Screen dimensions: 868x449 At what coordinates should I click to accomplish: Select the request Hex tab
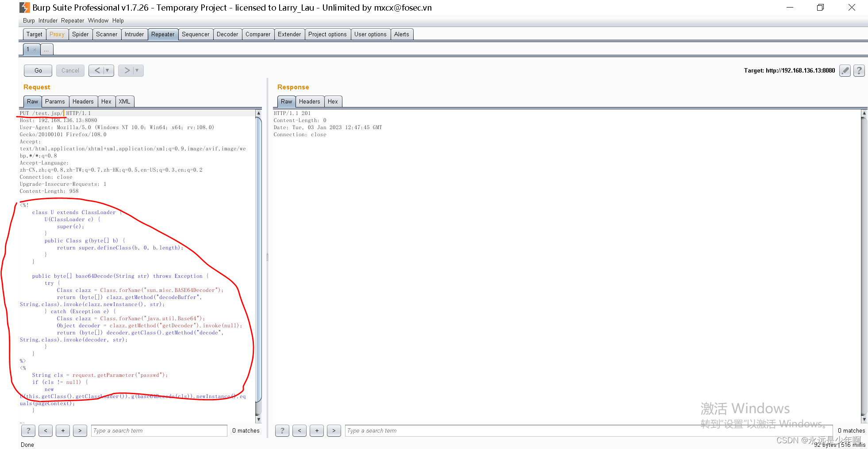[106, 101]
